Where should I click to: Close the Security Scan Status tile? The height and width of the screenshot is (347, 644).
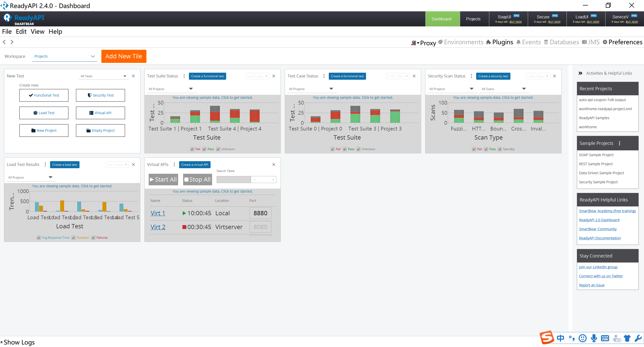pyautogui.click(x=555, y=76)
